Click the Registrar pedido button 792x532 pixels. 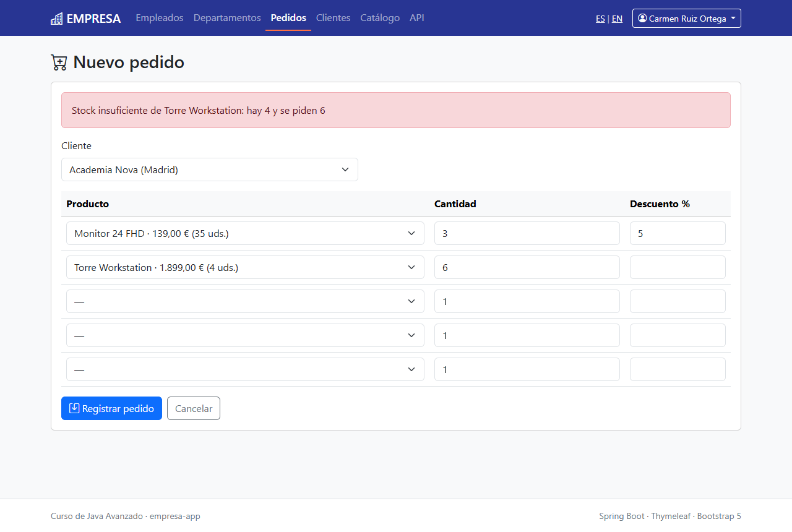(111, 408)
